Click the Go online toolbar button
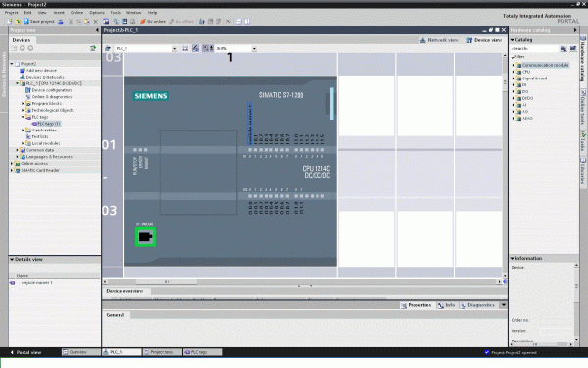 153,22
